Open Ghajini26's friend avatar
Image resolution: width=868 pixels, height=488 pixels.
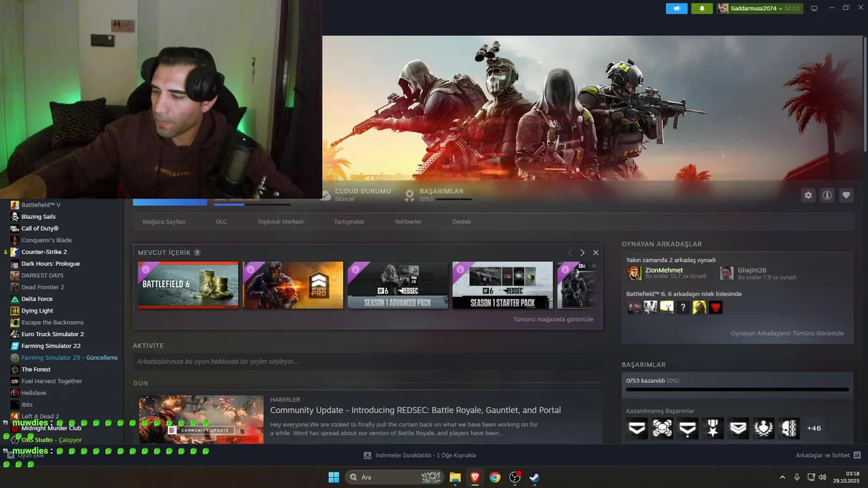[727, 273]
